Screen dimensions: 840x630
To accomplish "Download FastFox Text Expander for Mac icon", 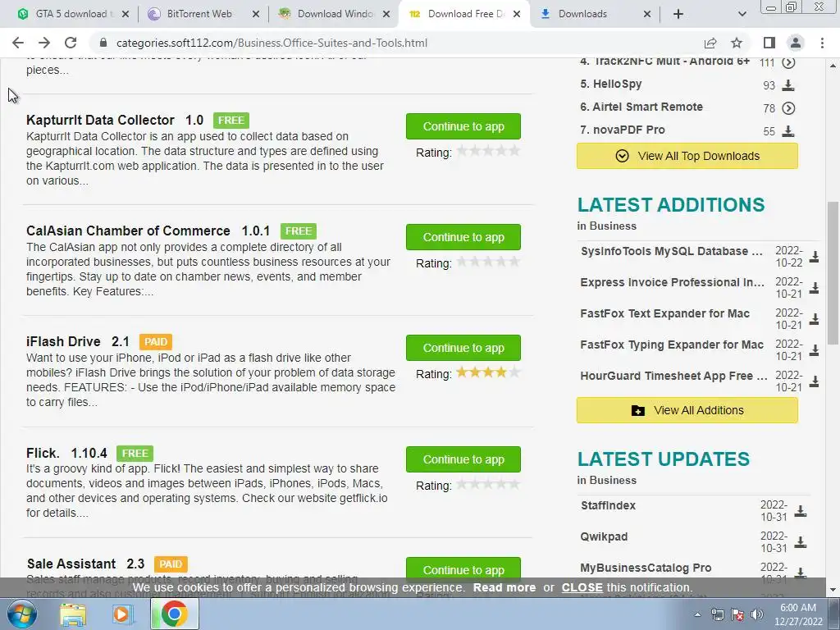I will pyautogui.click(x=815, y=319).
